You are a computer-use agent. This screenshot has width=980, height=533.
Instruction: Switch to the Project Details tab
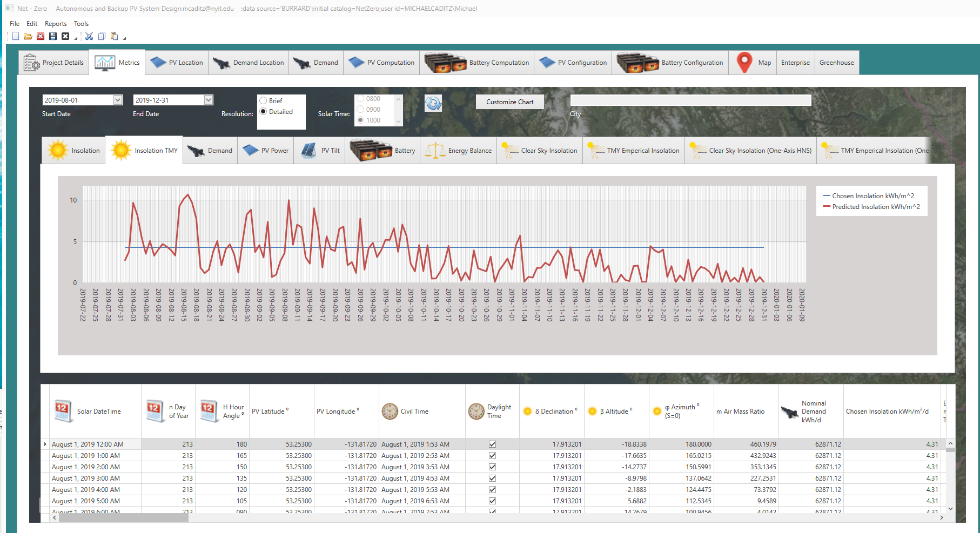click(x=53, y=63)
